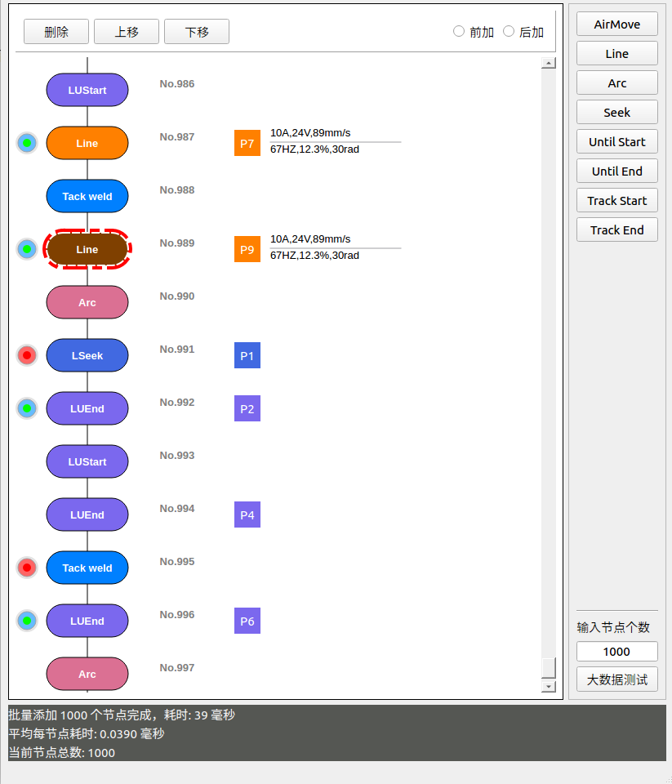Focus the node count field showing 1000

click(616, 651)
